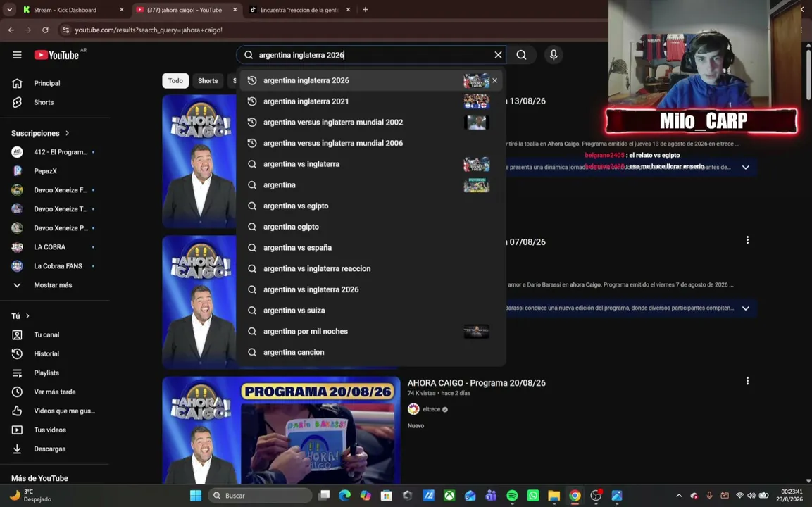Go back in browser history
Viewport: 812px width, 507px height.
pos(11,30)
